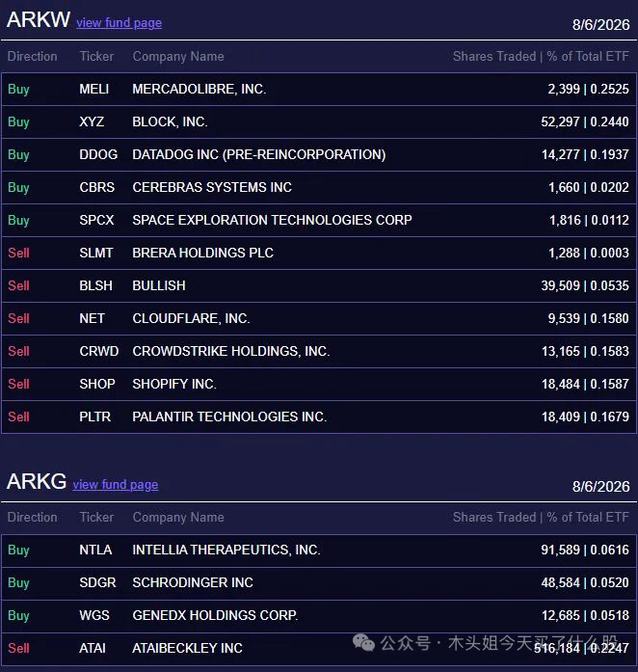
Task: Click PALANTIR TECHNOLOGIES INC. company name
Action: 229,417
